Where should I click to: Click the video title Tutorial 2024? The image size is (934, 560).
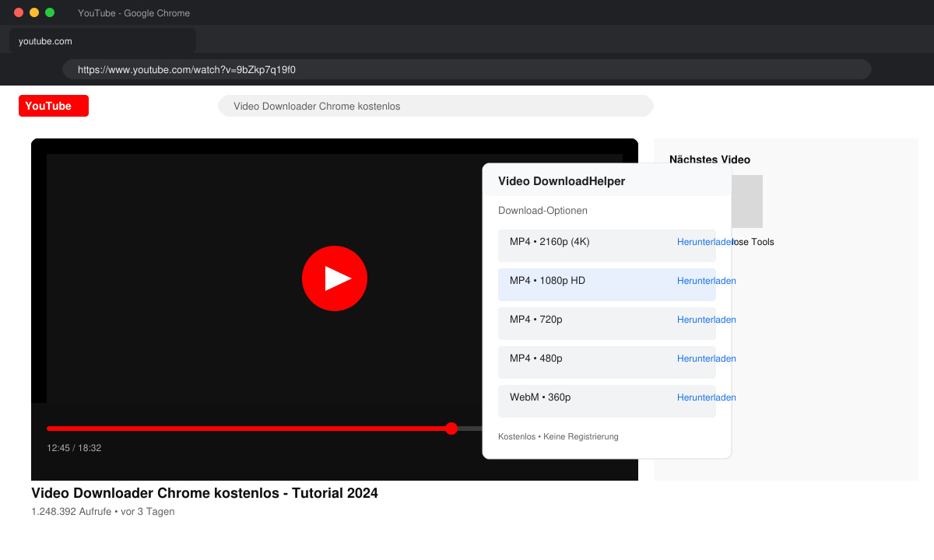[x=205, y=493]
